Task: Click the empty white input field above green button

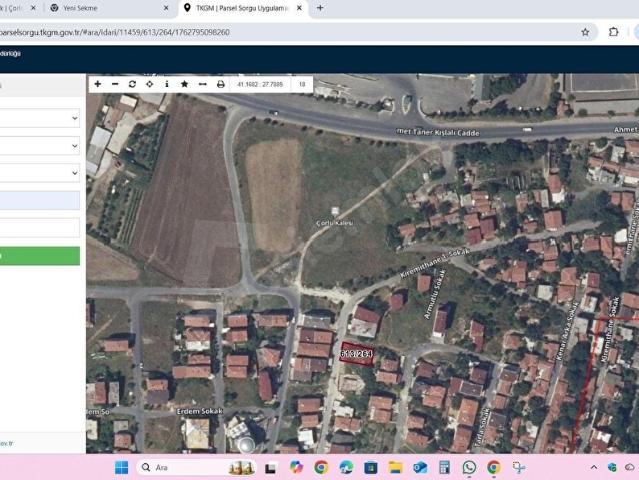Action: tap(40, 227)
